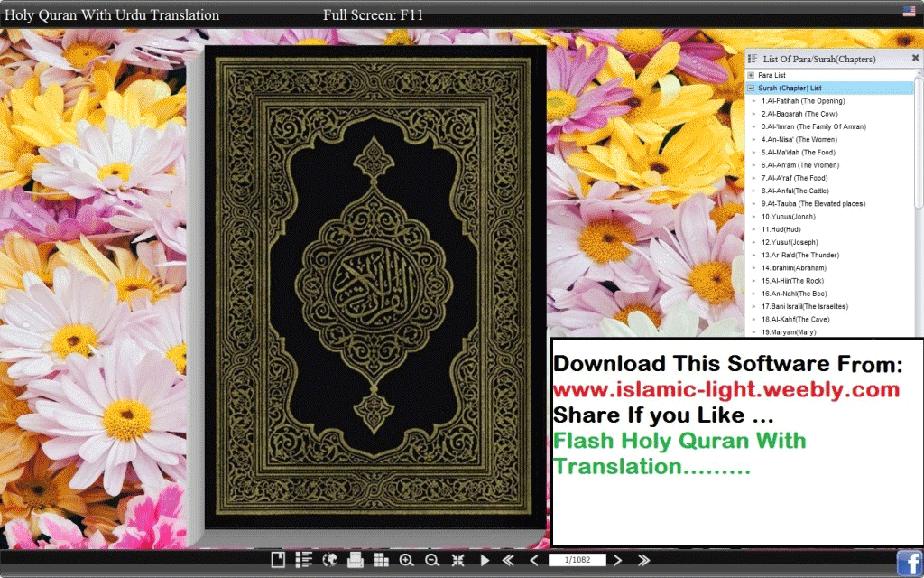Open 5.Al-Ma'idah chapter

tap(798, 152)
